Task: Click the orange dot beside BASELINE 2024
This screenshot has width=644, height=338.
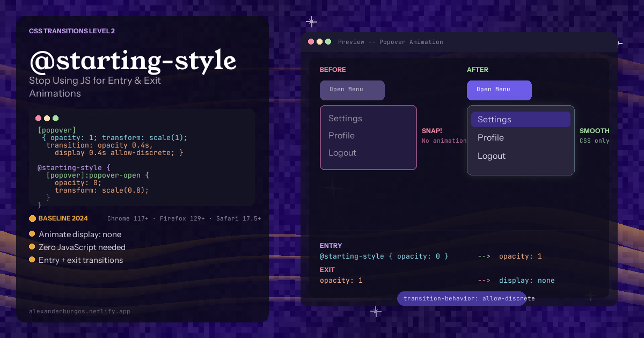Action: pos(32,219)
